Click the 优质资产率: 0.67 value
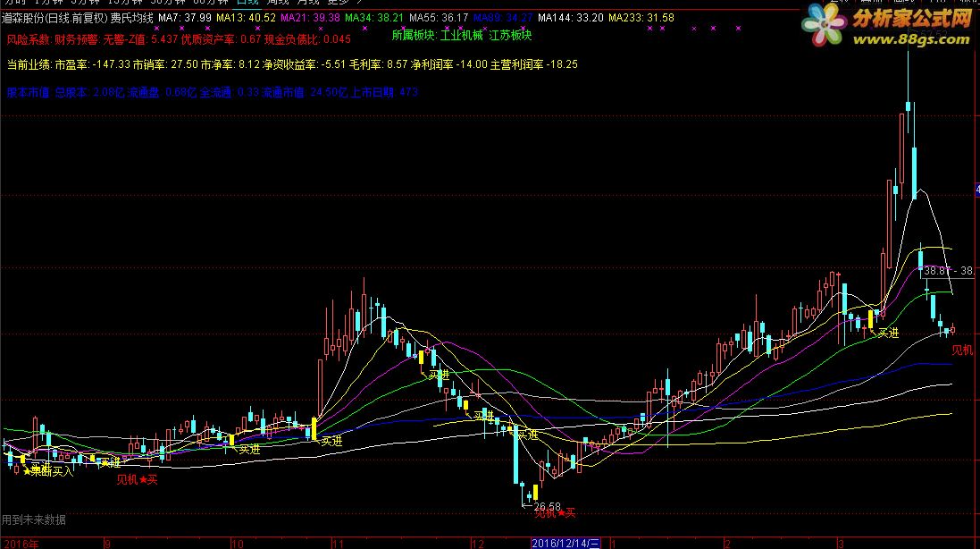 click(x=221, y=39)
